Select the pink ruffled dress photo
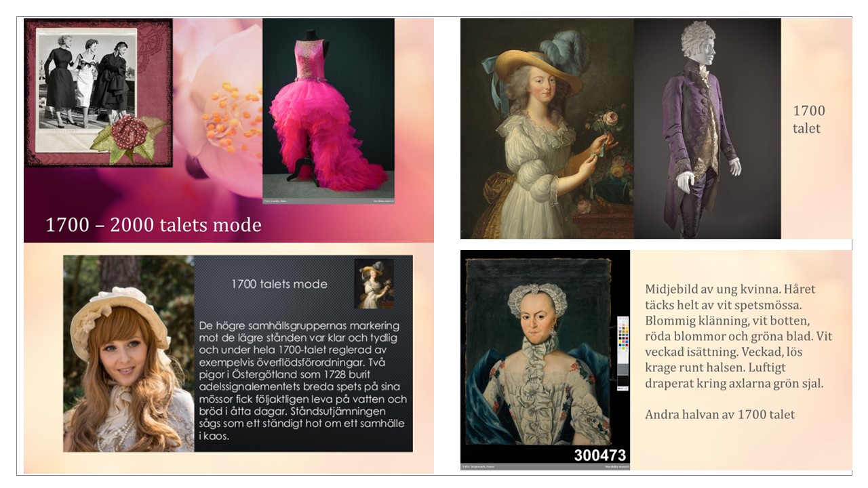 pos(328,108)
